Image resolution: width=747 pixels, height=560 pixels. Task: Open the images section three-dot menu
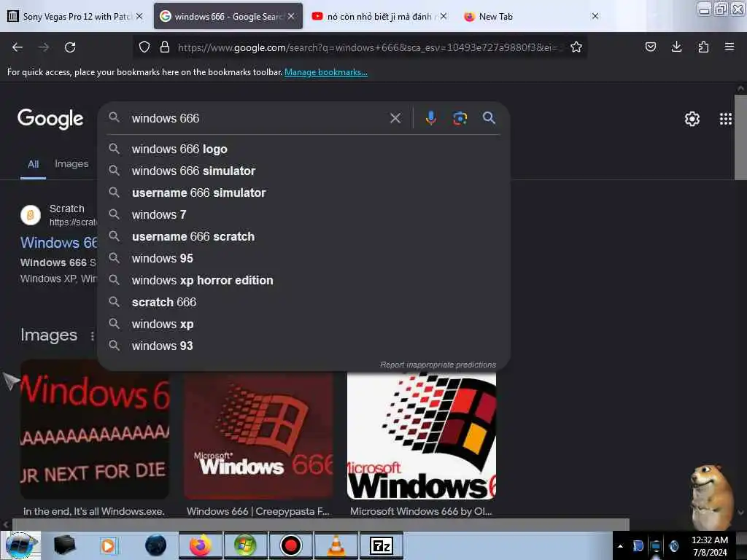(x=93, y=335)
